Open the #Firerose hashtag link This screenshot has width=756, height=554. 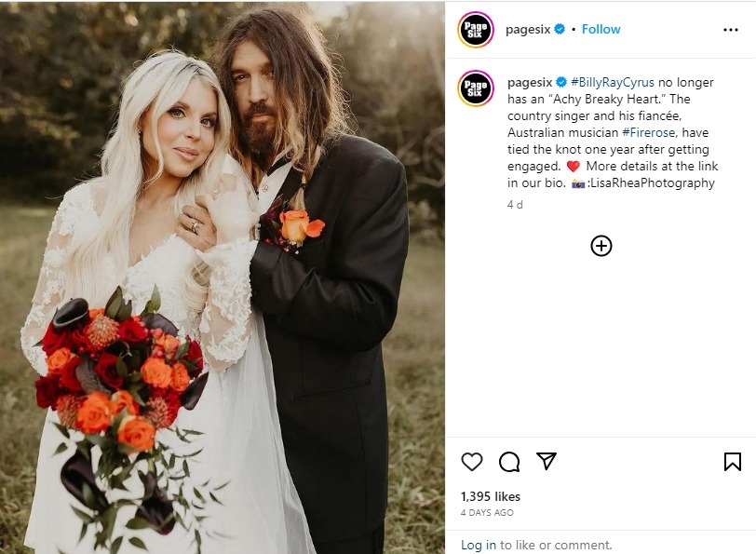tap(649, 132)
